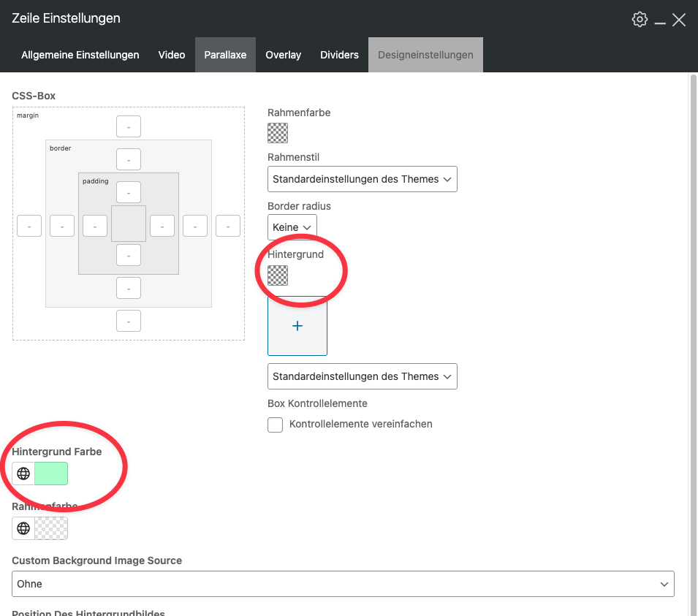
Task: Minimize the Zeile Einstellungen panel
Action: coord(660,22)
